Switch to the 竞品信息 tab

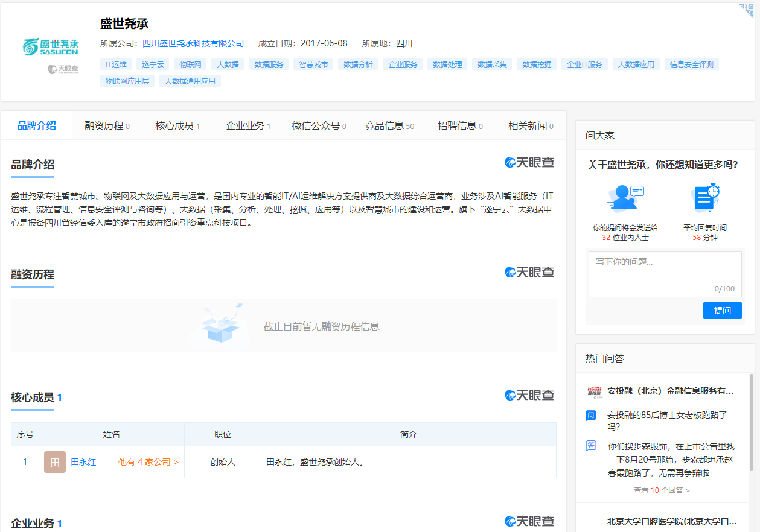(389, 125)
